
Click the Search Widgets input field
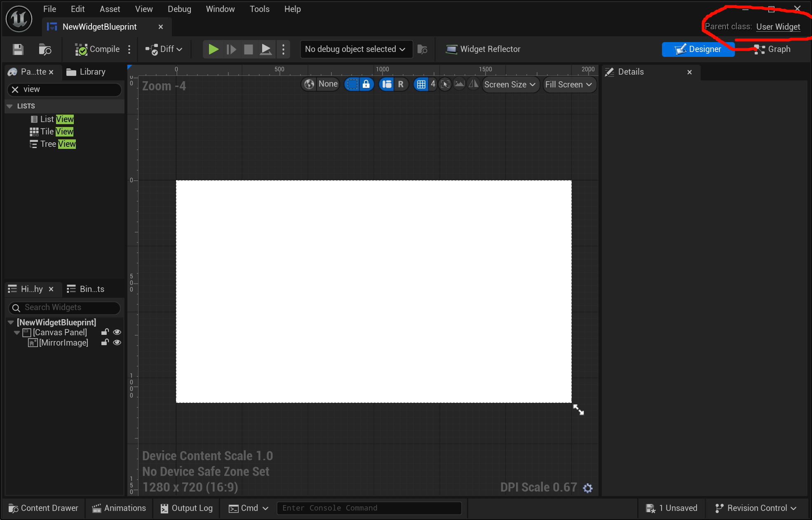(66, 308)
